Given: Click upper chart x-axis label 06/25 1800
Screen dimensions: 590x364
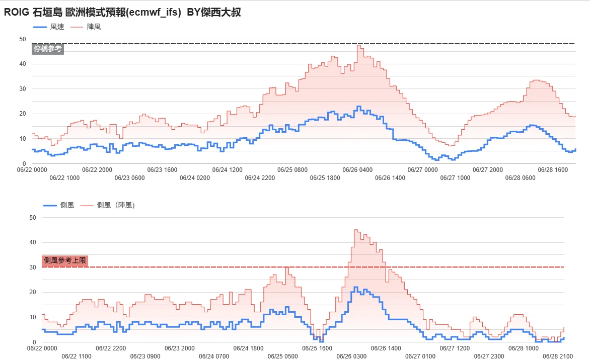Looking at the screenshot, I should pyautogui.click(x=325, y=177).
